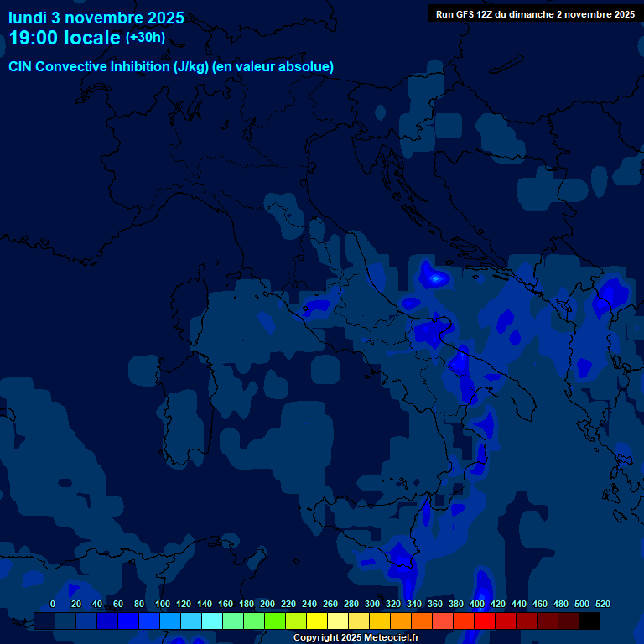Pick the dark maroon 480 J/kg legend swatch

click(x=548, y=621)
